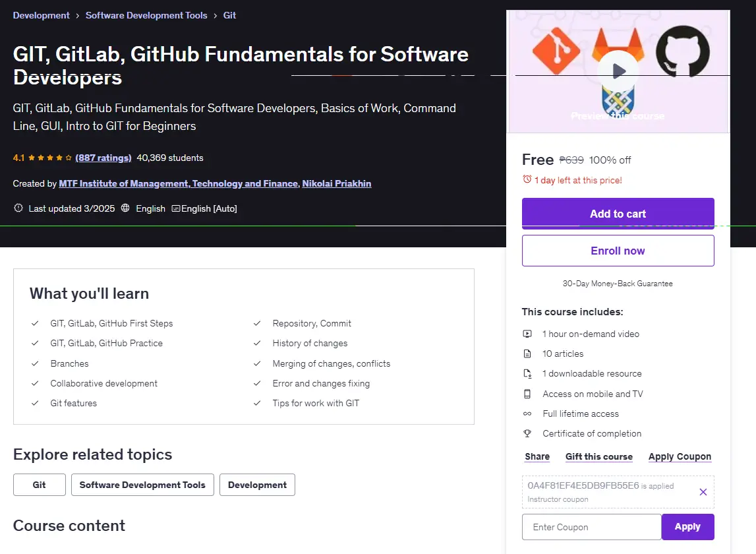Open MTF Institute of Management instructor page
This screenshot has width=756, height=554.
179,183
